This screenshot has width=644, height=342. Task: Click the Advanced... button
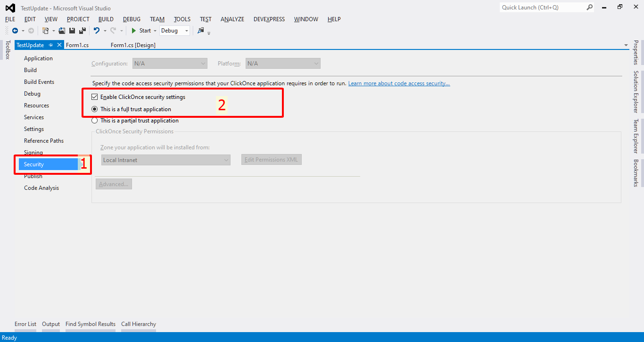tap(114, 184)
